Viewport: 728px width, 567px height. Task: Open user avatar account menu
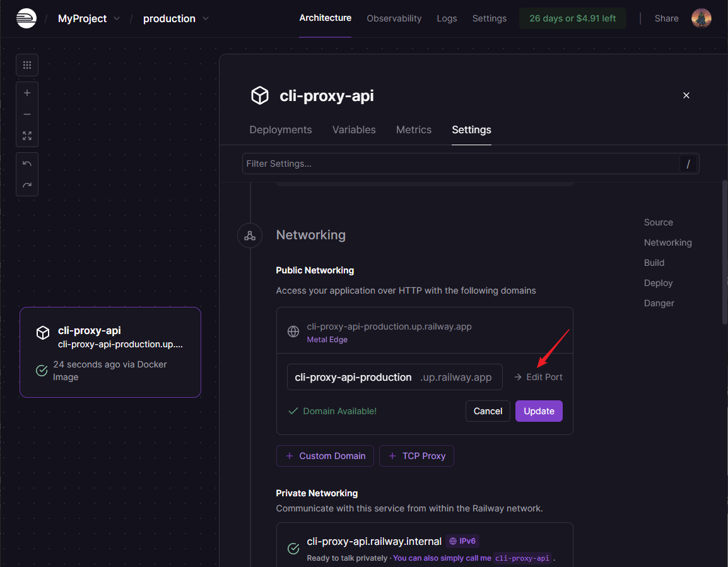pyautogui.click(x=701, y=18)
